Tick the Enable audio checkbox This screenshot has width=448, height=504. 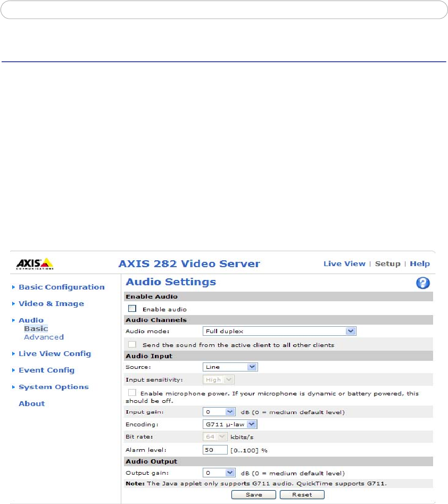point(132,309)
